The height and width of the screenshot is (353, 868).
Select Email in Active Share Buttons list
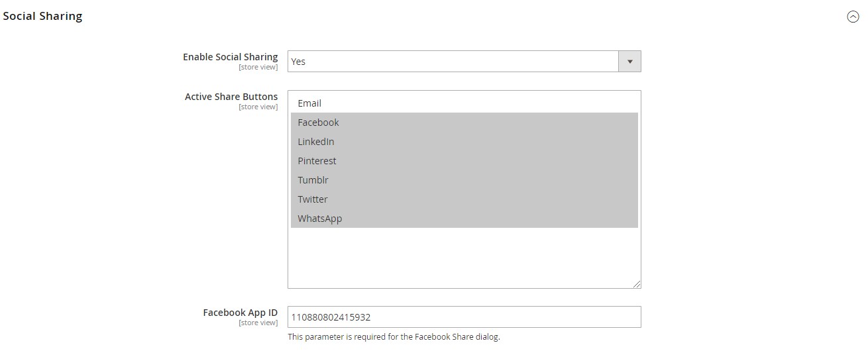(464, 103)
